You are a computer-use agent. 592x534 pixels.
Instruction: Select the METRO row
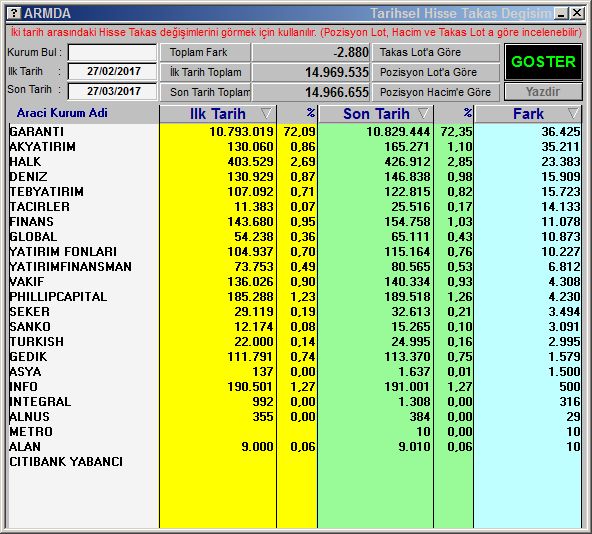[294, 432]
